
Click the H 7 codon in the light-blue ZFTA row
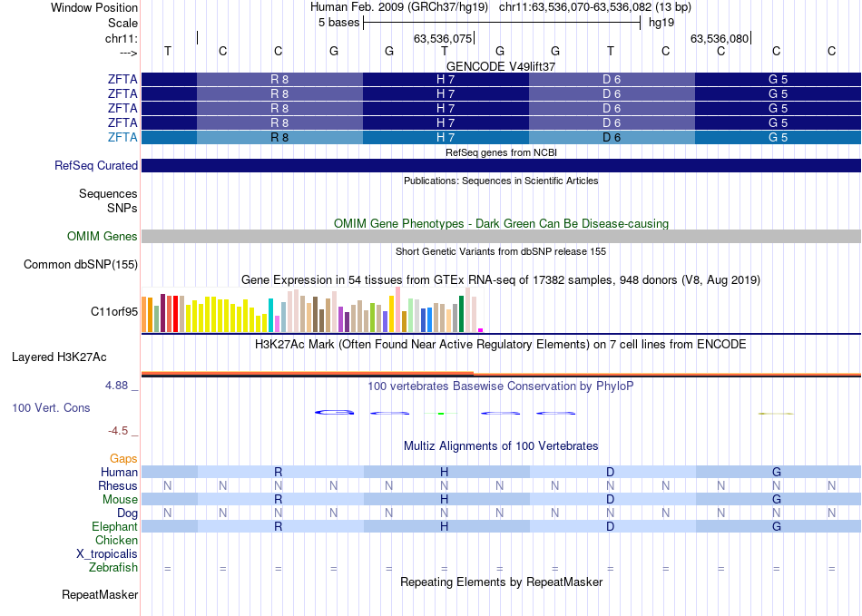point(446,137)
